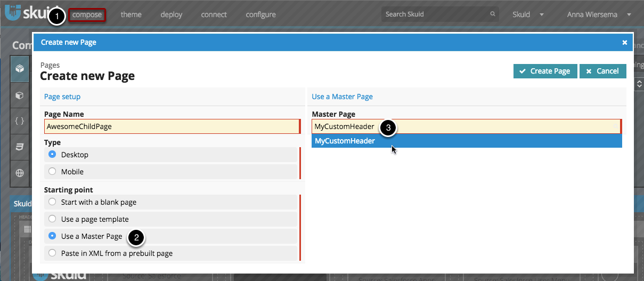This screenshot has width=644, height=281.
Task: Select Paste in XML from prebuilt page
Action: pos(52,253)
